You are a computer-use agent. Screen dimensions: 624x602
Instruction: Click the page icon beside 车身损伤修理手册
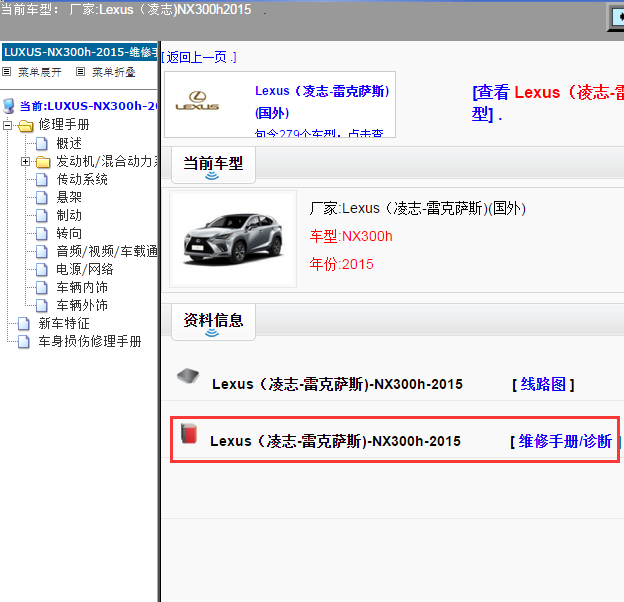[24, 342]
